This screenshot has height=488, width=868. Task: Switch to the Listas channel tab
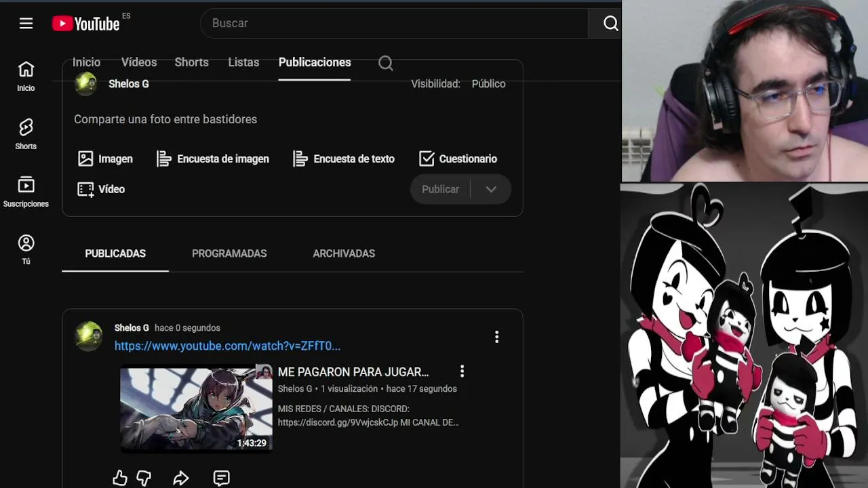243,62
